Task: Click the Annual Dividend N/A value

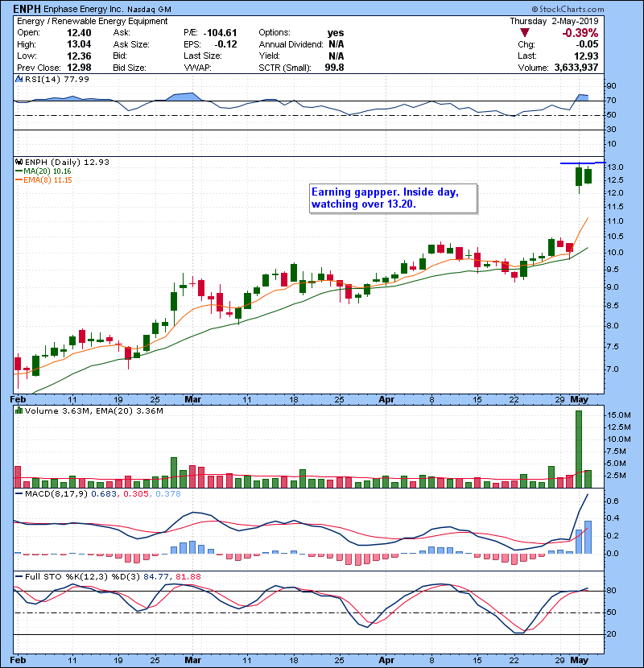Action: (x=336, y=44)
